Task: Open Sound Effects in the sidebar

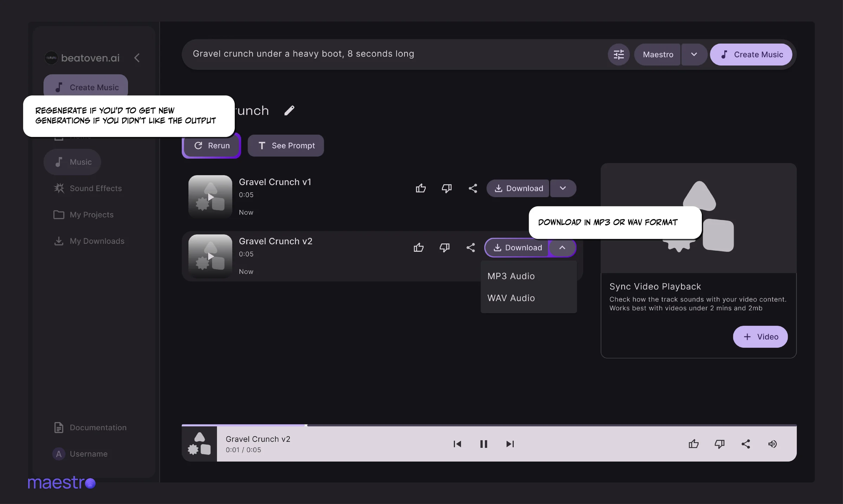Action: [x=87, y=188]
